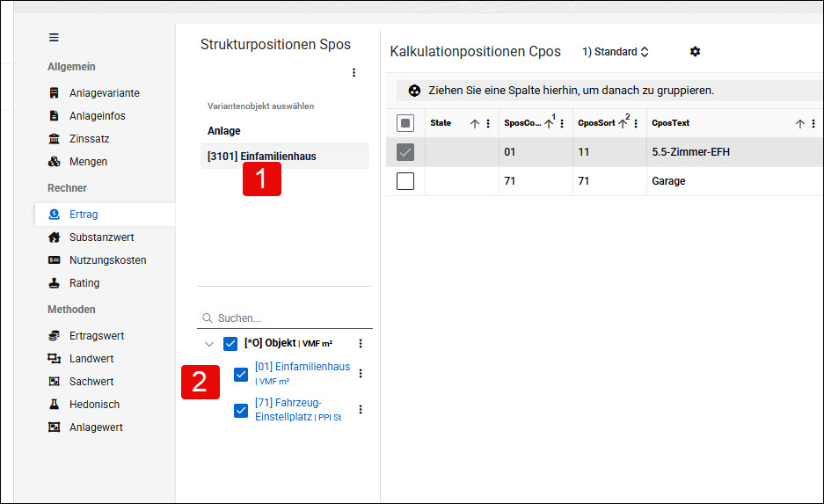Open options menu for Fahrzeug-Einstellplatz
The width and height of the screenshot is (824, 504).
[x=361, y=409]
